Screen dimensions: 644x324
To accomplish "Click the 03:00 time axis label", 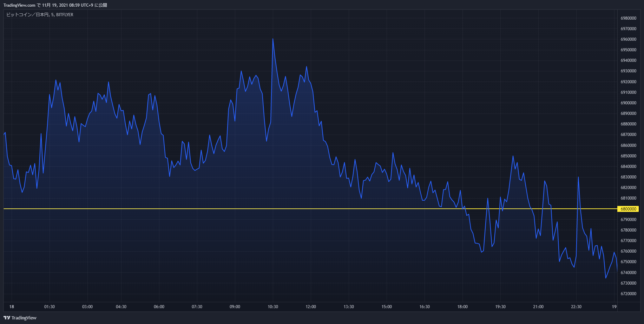I will click(87, 307).
